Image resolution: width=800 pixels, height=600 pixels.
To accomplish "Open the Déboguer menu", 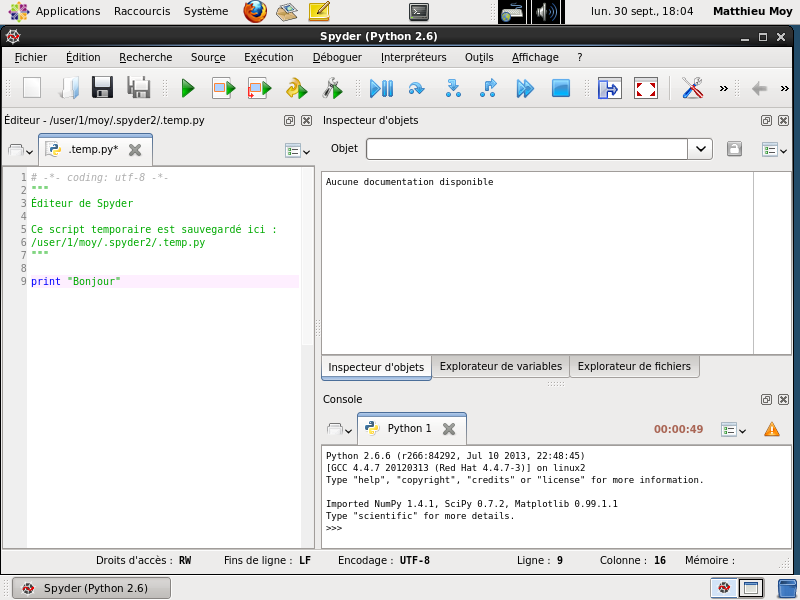I will 337,57.
